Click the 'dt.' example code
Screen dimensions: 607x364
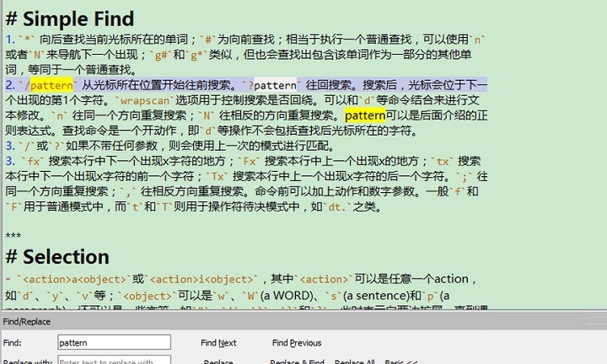coord(339,207)
